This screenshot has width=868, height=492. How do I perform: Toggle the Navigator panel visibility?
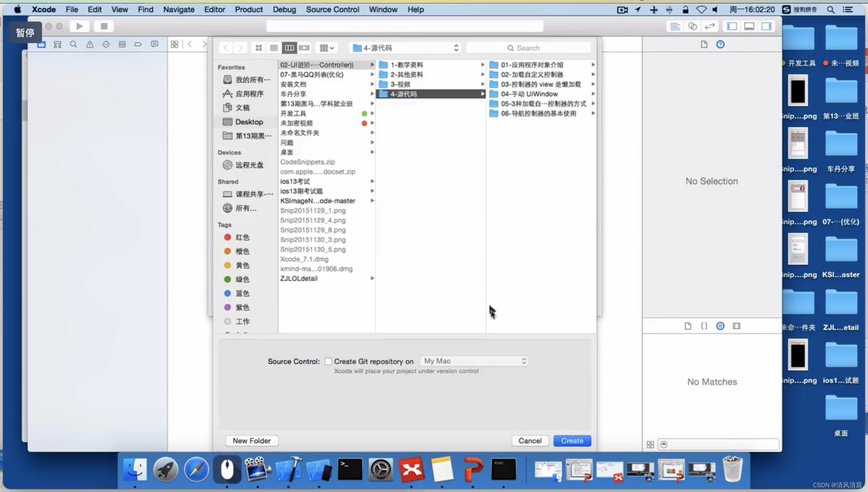point(732,26)
